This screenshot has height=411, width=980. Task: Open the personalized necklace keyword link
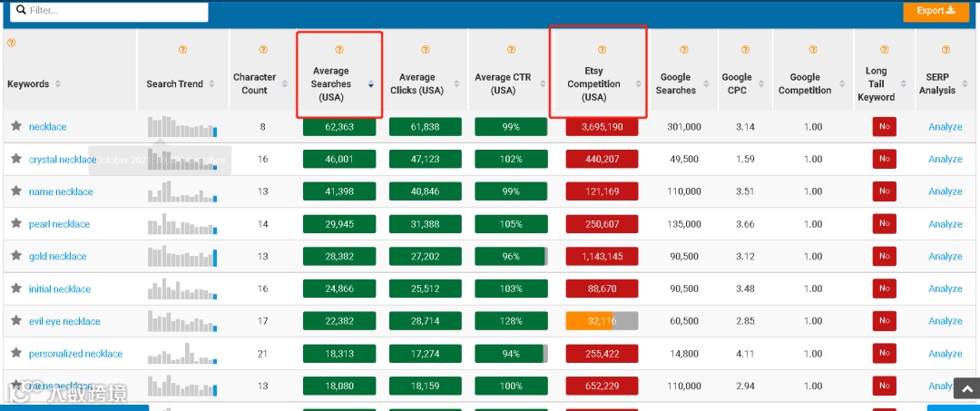(75, 354)
